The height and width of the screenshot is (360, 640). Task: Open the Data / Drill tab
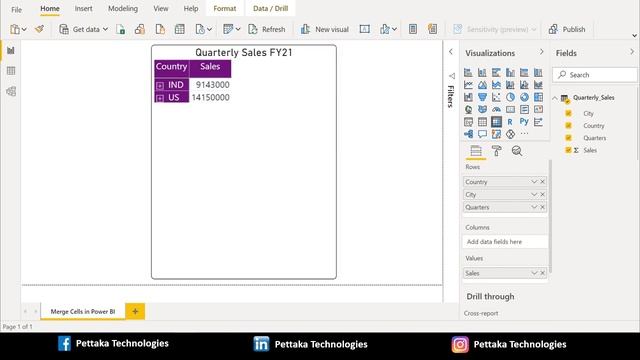point(270,8)
